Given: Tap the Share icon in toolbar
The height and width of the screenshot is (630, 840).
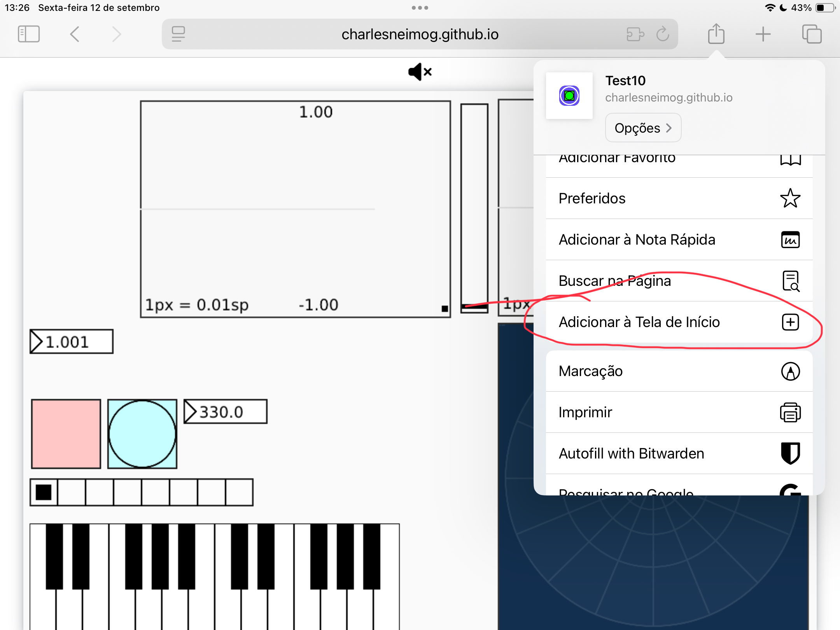Looking at the screenshot, I should pyautogui.click(x=716, y=33).
